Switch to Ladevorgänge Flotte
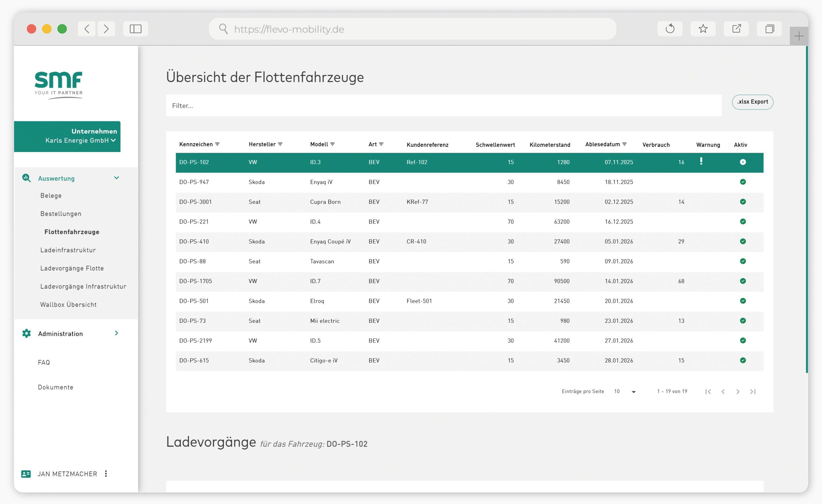 coord(72,268)
